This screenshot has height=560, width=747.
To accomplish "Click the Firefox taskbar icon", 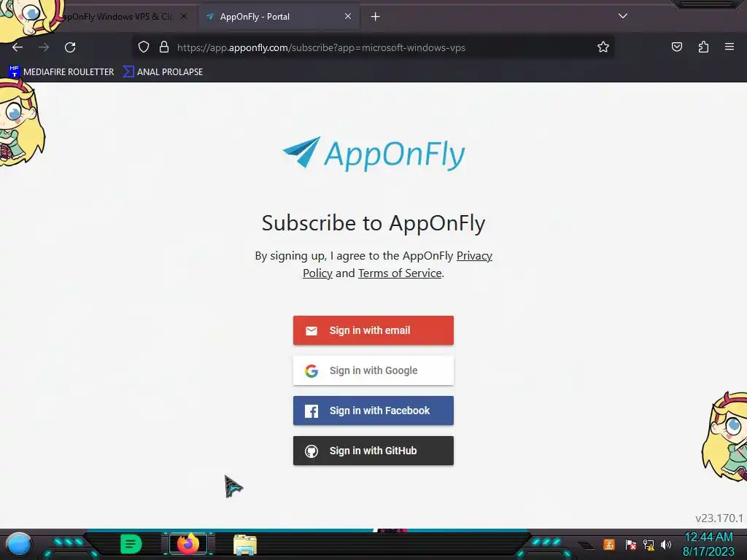I will point(188,544).
